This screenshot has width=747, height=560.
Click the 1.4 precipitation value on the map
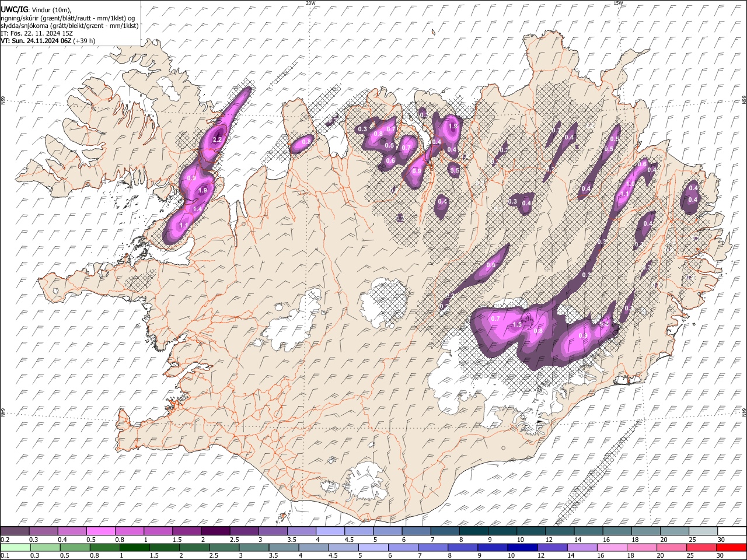pos(197,209)
